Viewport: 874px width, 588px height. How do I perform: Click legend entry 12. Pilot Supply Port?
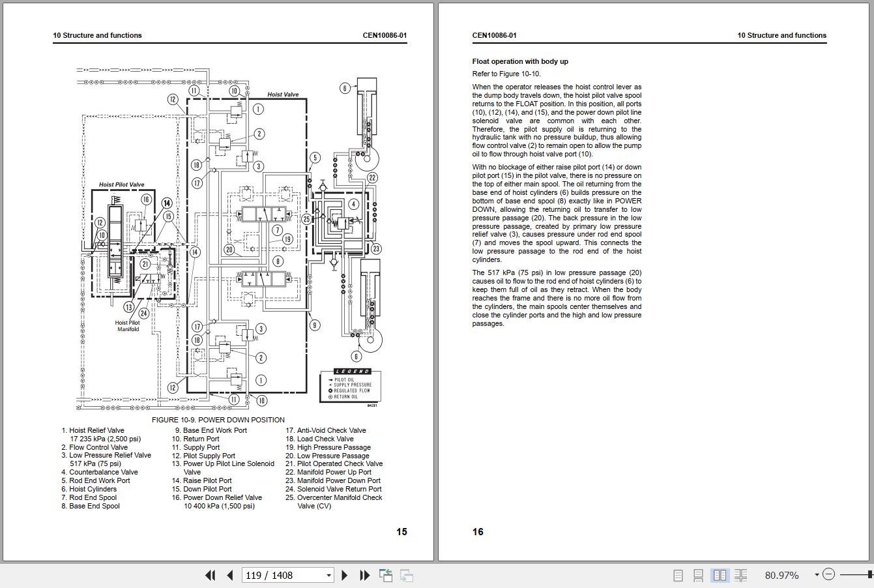(x=203, y=456)
